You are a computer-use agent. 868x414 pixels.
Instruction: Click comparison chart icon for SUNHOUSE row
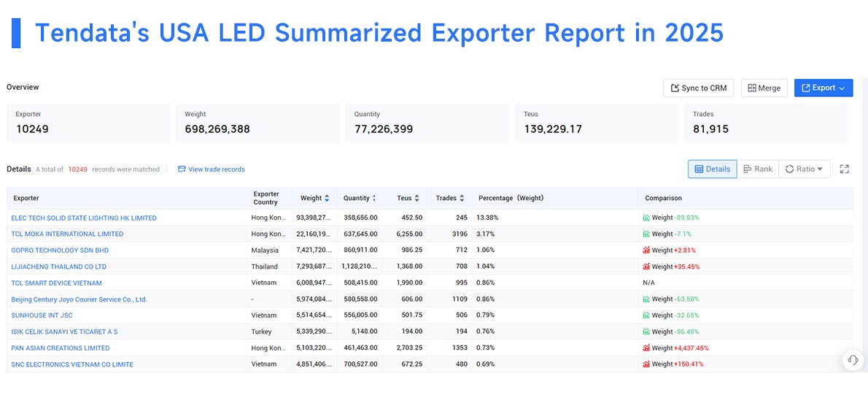pos(646,315)
